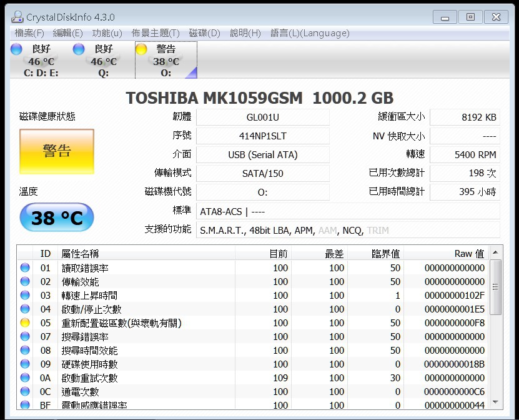Click the yellow warning orb for O: disk

tap(141, 49)
